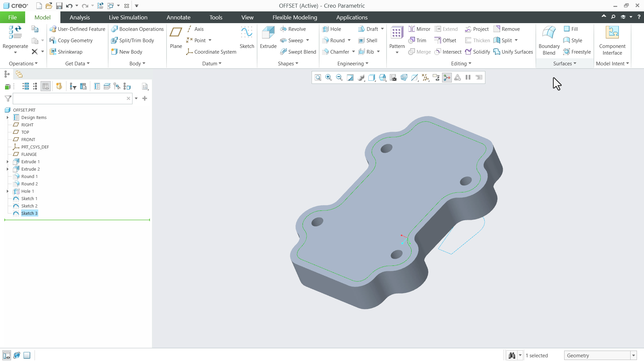The width and height of the screenshot is (644, 362).
Task: Open the Sweep dropdown arrow
Action: point(308,41)
